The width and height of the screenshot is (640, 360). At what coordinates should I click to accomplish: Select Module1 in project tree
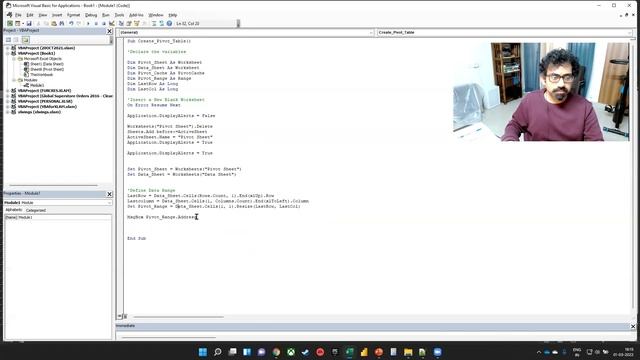(x=37, y=85)
